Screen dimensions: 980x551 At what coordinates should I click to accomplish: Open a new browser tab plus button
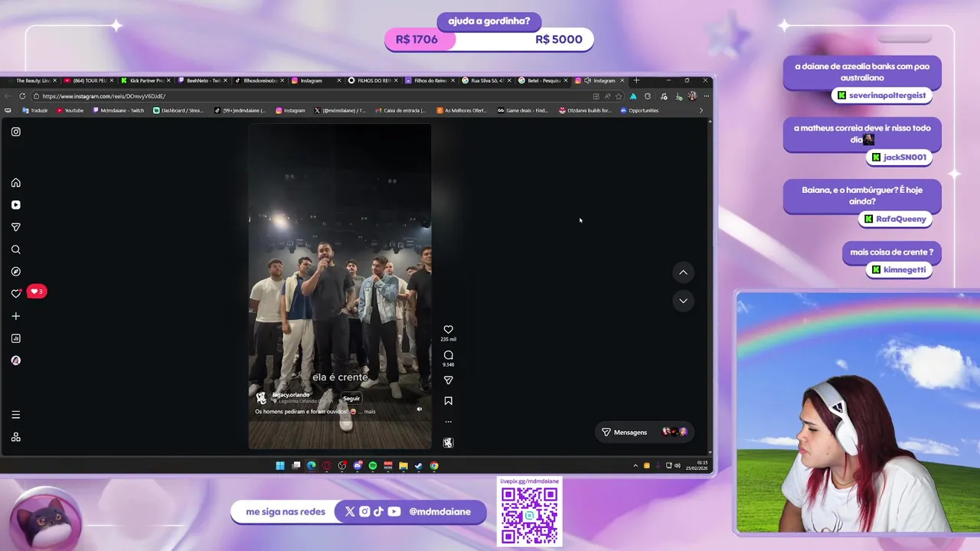pyautogui.click(x=636, y=80)
